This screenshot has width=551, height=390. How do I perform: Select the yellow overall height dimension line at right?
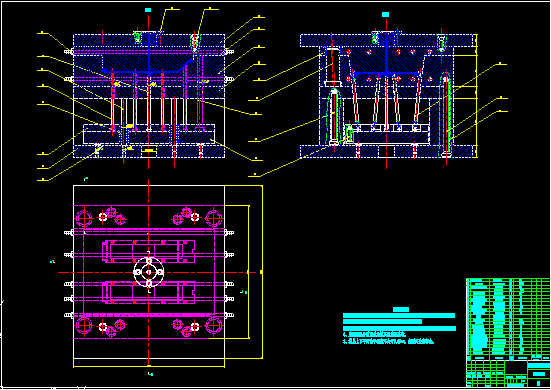[x=476, y=96]
